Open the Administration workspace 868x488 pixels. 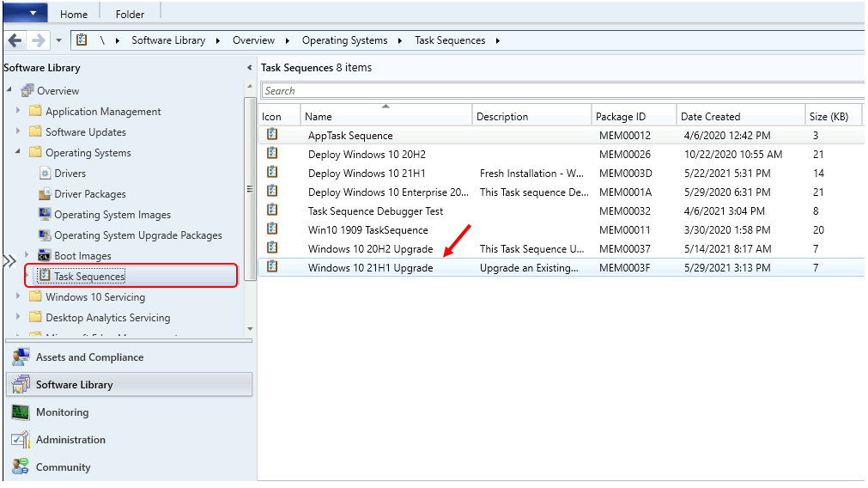click(x=129, y=440)
